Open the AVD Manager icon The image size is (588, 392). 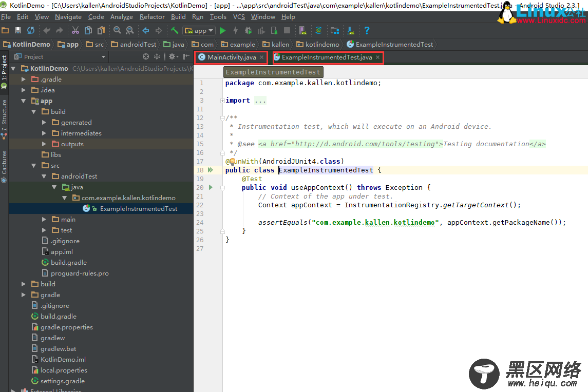click(302, 30)
